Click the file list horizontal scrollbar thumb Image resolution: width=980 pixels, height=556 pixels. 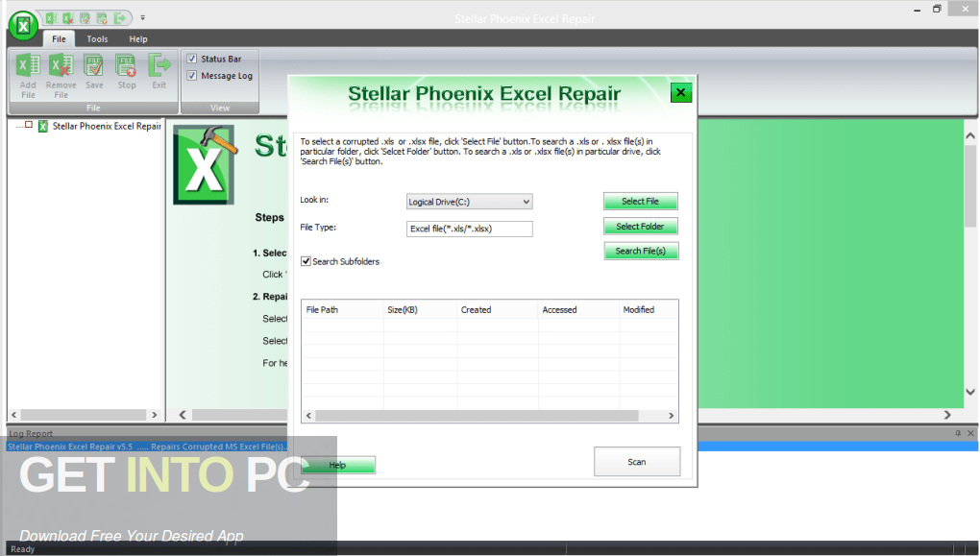point(477,416)
